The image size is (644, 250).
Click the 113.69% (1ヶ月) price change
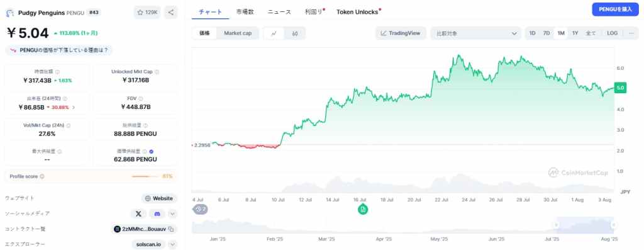point(75,33)
